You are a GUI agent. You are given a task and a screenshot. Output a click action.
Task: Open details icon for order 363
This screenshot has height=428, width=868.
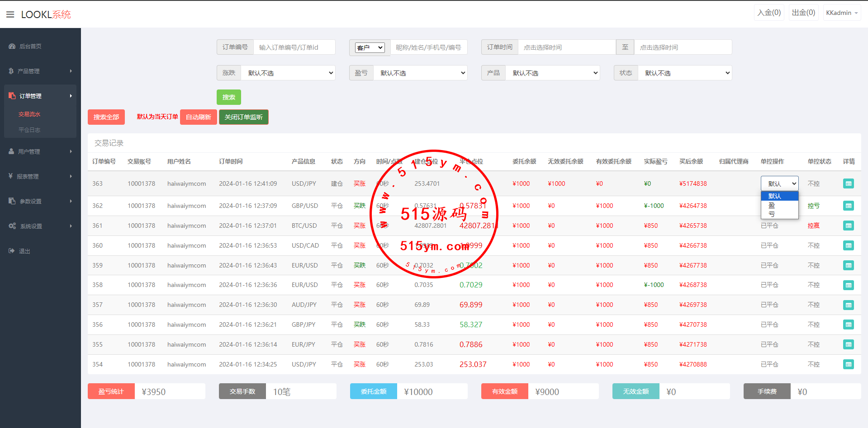click(x=848, y=183)
